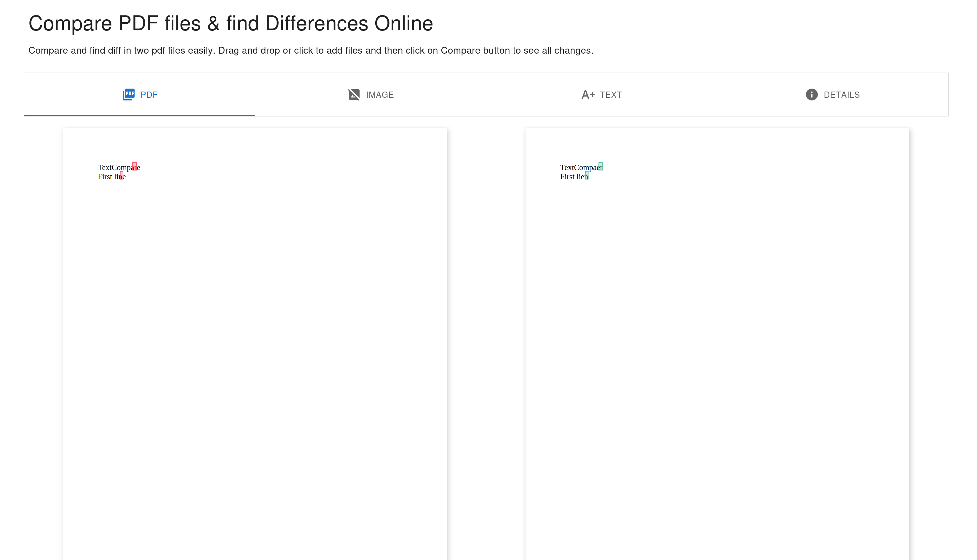Click the crossed-out picture icon
This screenshot has height=560, width=977.
[354, 94]
